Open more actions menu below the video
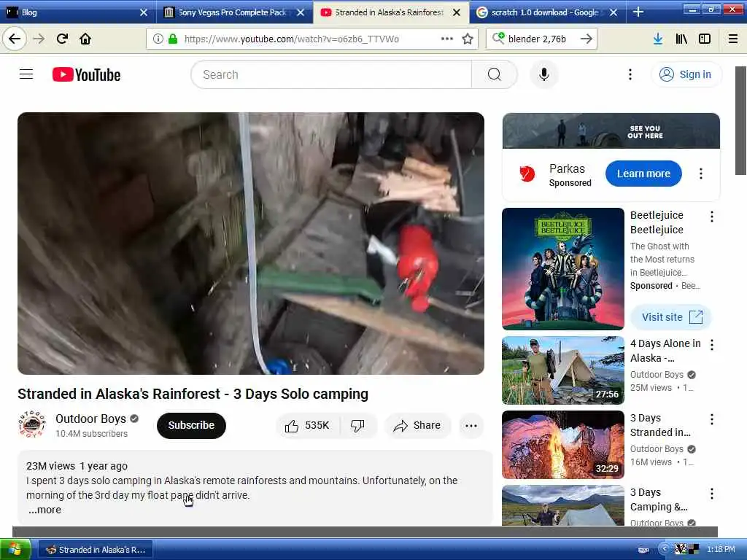Image resolution: width=747 pixels, height=560 pixels. tap(471, 425)
